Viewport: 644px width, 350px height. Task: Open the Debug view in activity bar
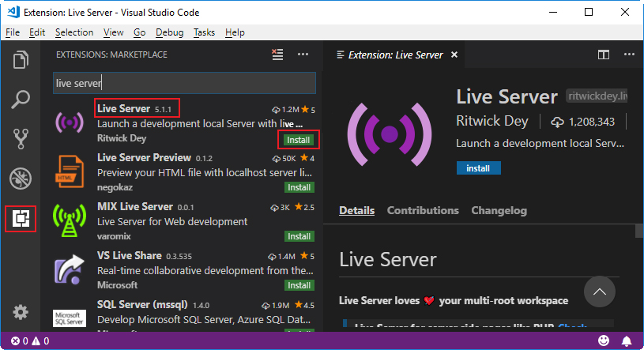click(x=21, y=179)
